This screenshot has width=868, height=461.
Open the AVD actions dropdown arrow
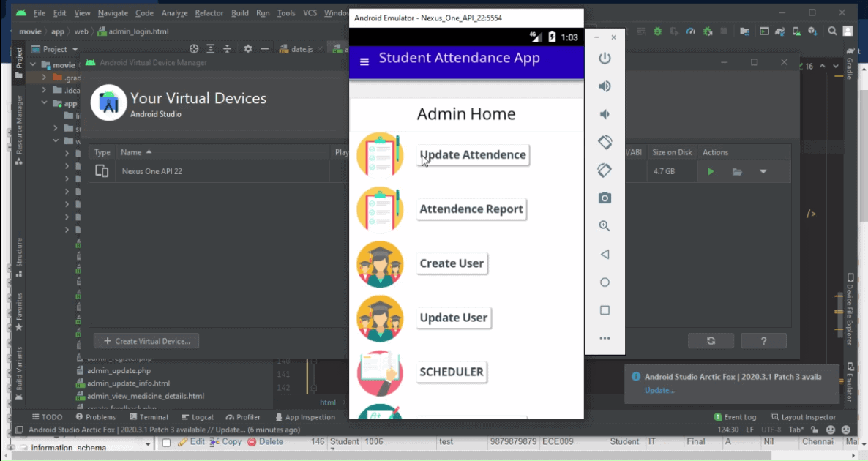pos(763,172)
